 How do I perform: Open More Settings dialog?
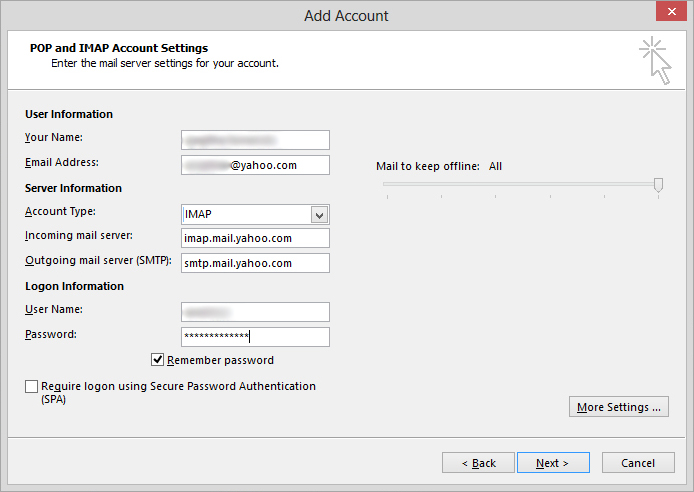(619, 407)
